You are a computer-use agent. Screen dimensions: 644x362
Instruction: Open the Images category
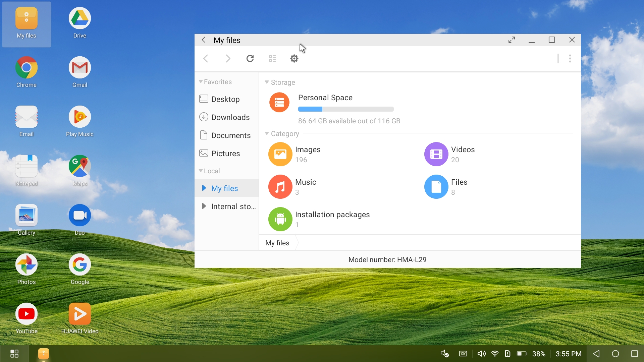coord(280,154)
